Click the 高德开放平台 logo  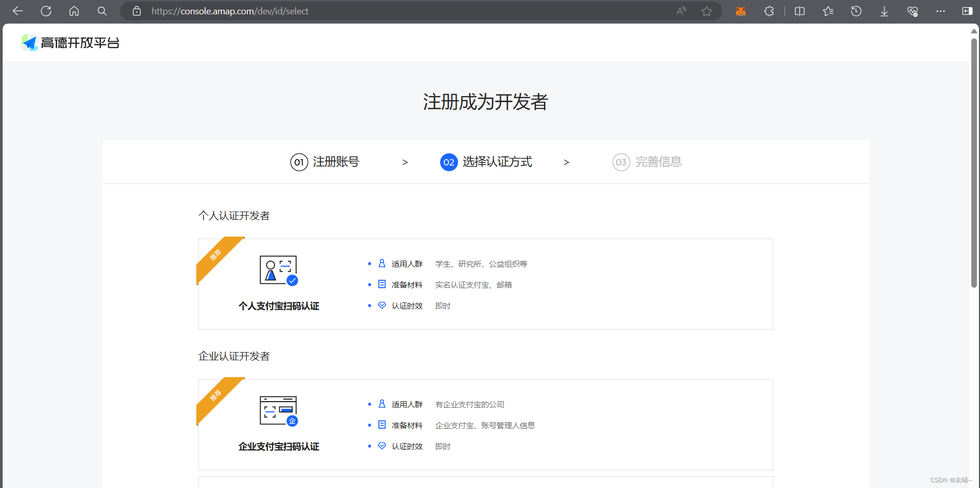tap(70, 42)
